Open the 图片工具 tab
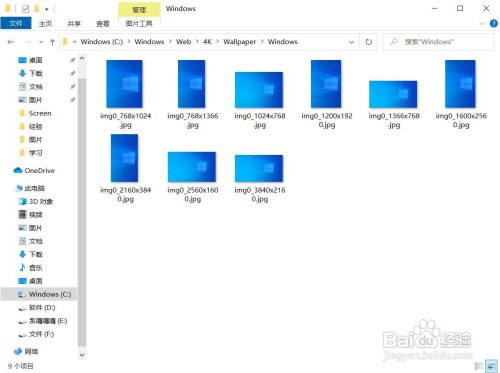500x373 pixels. coord(139,24)
